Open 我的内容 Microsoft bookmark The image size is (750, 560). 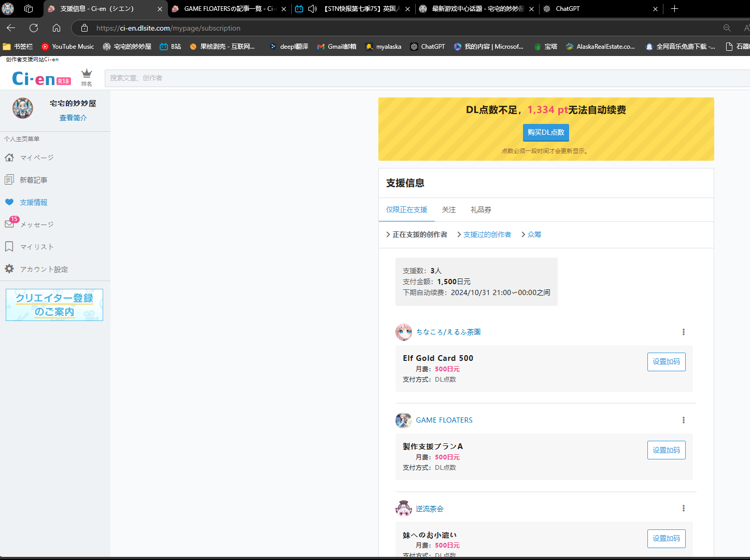[488, 47]
